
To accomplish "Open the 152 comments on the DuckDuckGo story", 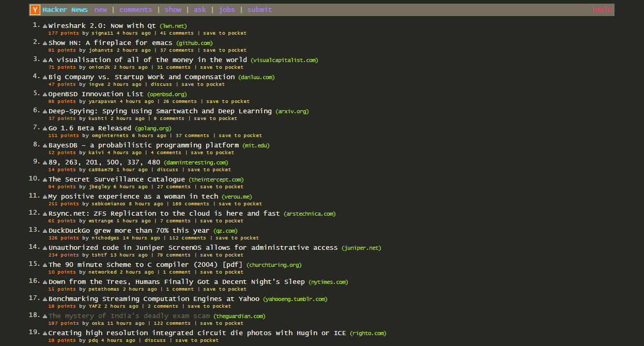I will point(188,237).
